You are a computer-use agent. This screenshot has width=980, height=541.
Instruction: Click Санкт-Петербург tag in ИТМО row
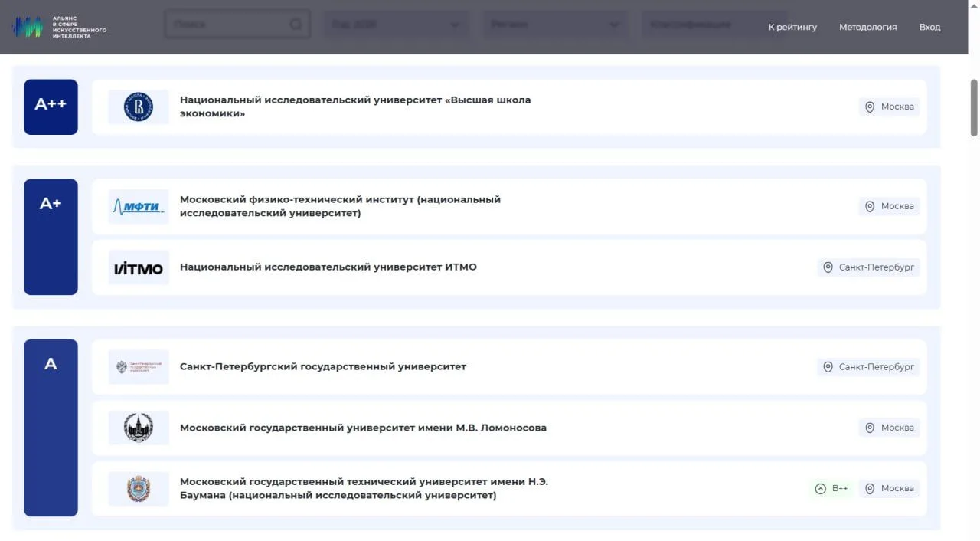point(868,267)
